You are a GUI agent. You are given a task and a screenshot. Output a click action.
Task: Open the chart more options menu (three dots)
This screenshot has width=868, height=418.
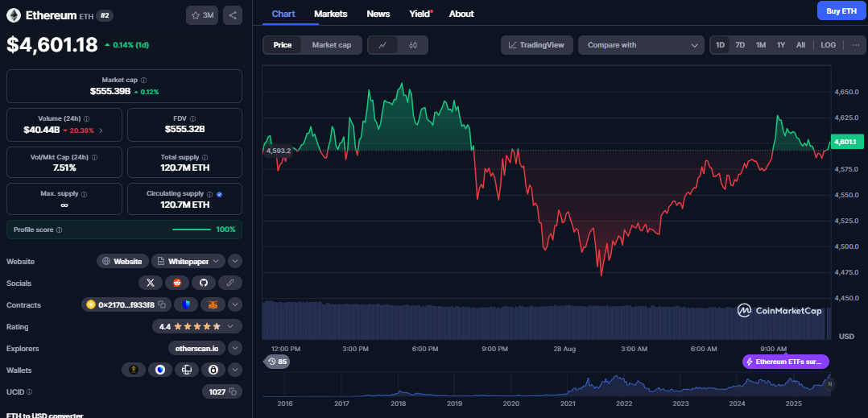[855, 45]
